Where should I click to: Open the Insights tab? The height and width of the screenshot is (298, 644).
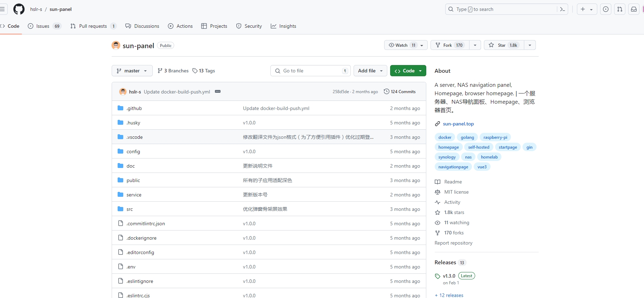tap(283, 26)
